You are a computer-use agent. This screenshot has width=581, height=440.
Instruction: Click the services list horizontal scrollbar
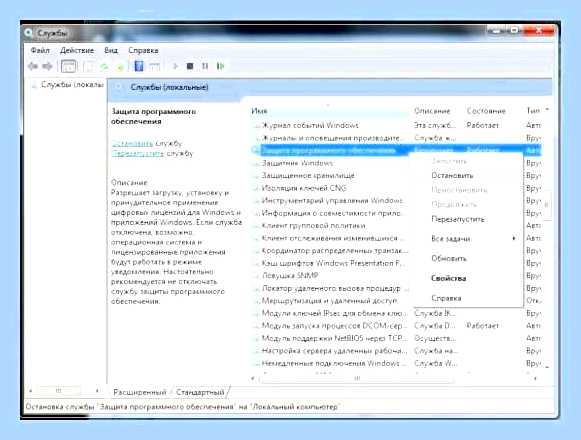tap(357, 378)
